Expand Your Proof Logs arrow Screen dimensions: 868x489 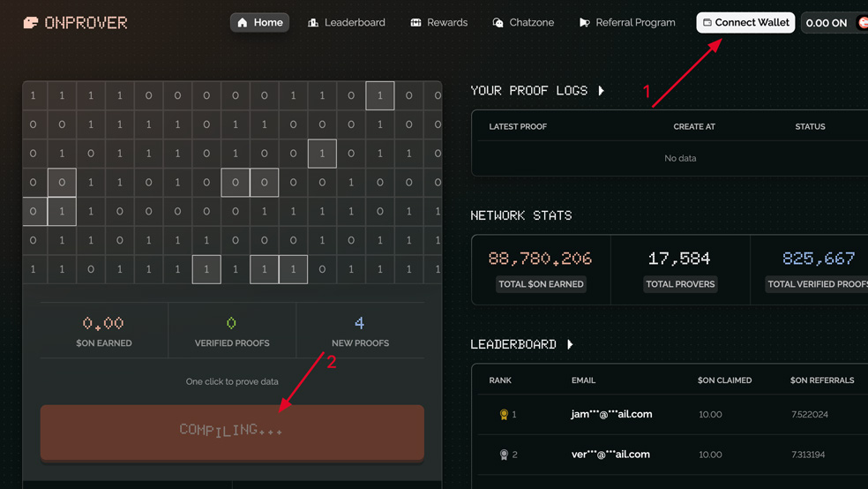coord(602,90)
